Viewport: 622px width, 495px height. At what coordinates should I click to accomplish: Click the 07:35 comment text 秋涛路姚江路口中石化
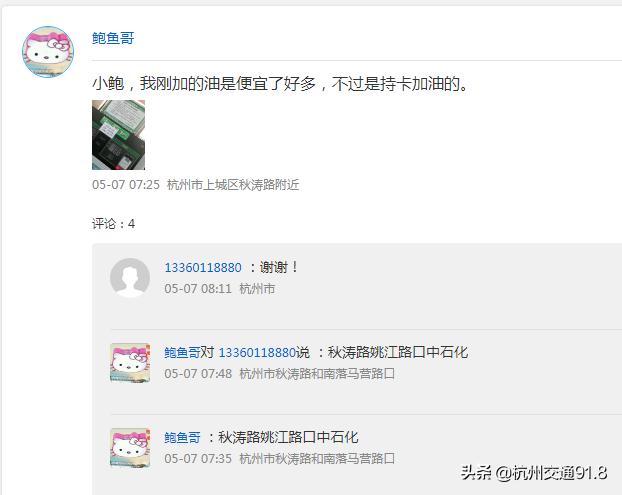click(x=288, y=437)
